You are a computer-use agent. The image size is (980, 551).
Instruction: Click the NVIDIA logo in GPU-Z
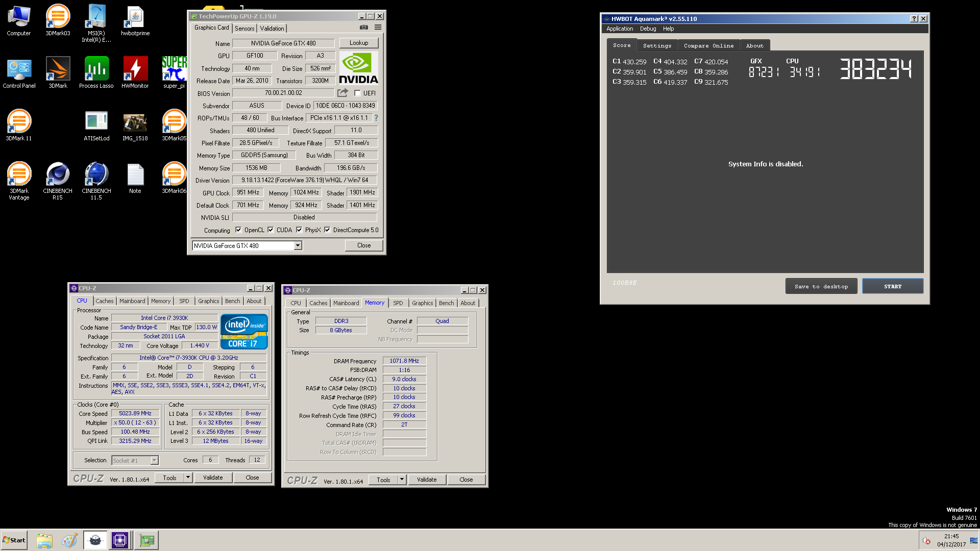359,68
